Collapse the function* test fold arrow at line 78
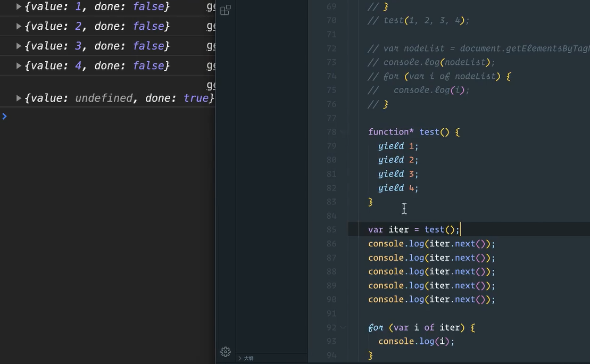Viewport: 590px width, 364px height. click(343, 132)
